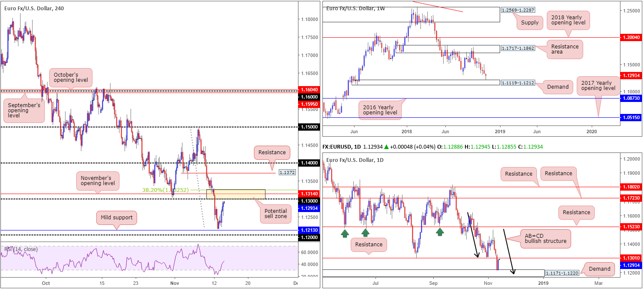
Task: Select the 2017 Yearly opening level callout
Action: tap(598, 85)
